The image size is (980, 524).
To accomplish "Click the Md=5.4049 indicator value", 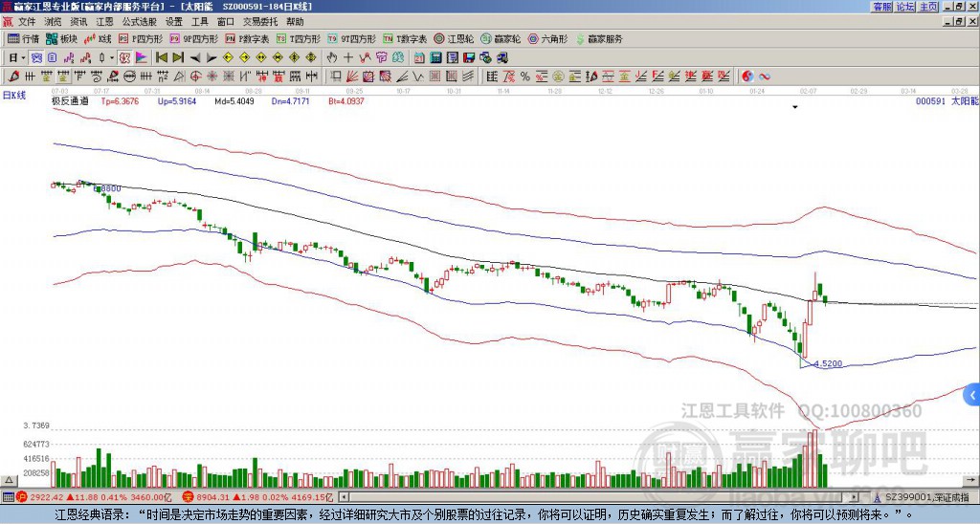I will 234,100.
